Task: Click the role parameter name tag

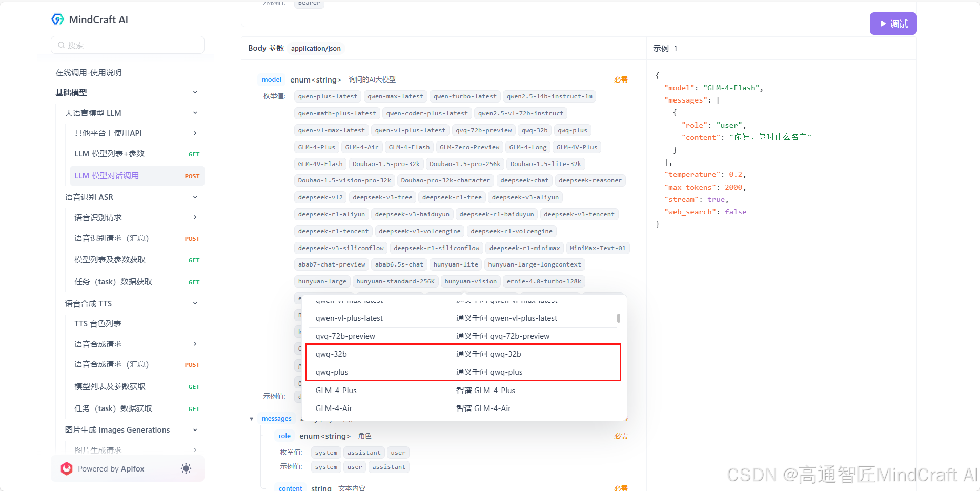Action: tap(284, 436)
